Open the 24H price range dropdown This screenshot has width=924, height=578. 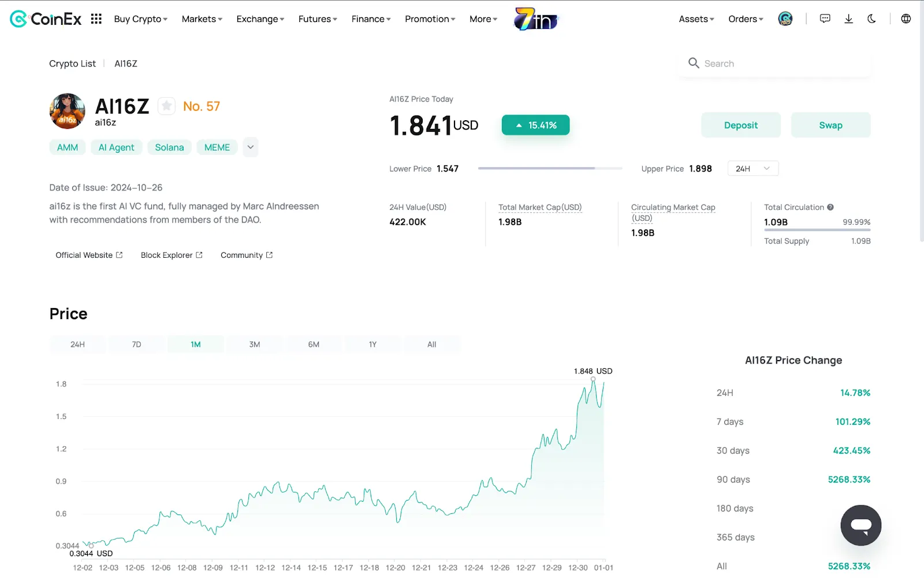[753, 168]
